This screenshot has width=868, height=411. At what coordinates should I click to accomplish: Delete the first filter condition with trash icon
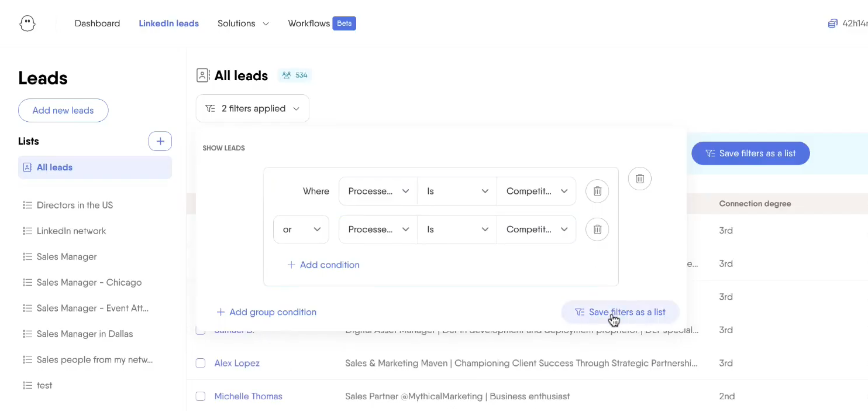(x=597, y=191)
